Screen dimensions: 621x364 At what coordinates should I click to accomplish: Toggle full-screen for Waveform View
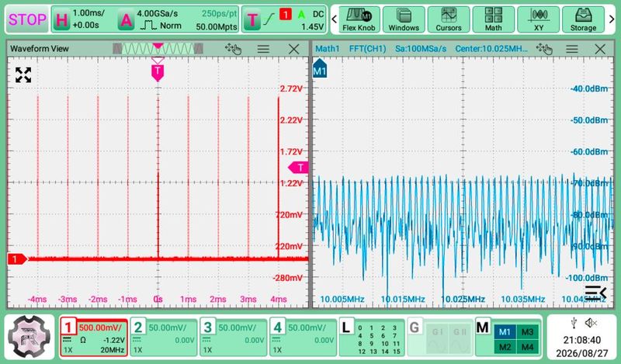coord(23,75)
